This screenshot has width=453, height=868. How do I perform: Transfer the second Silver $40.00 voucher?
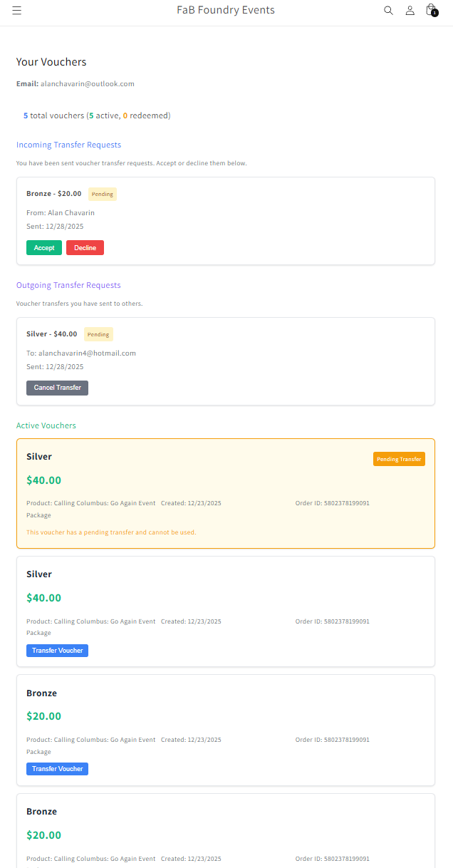(x=57, y=651)
